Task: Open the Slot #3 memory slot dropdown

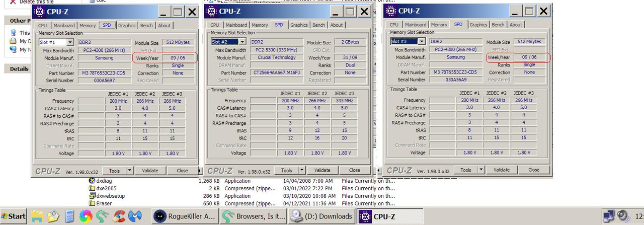Action: (x=422, y=41)
